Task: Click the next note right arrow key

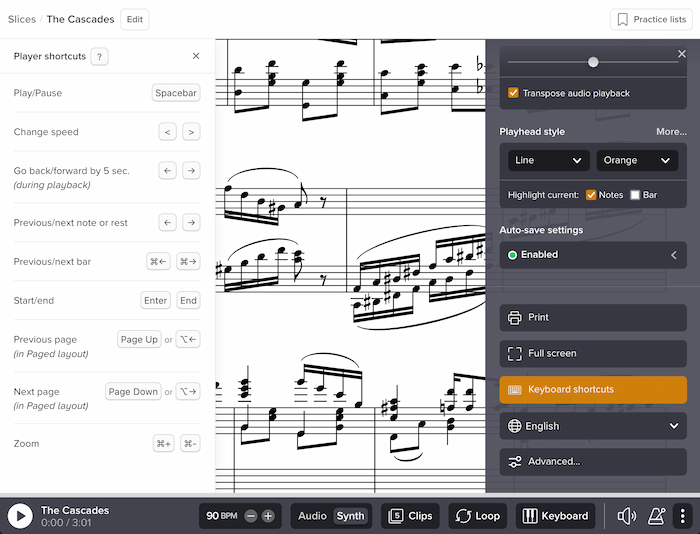Action: point(191,222)
